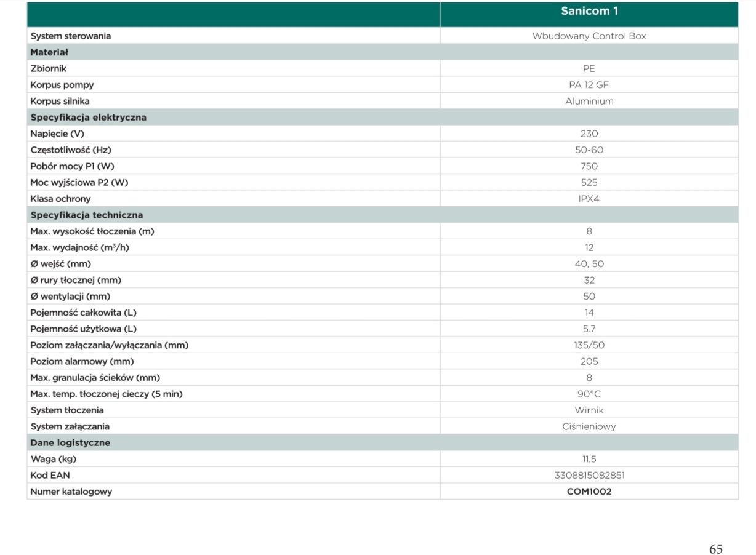The width and height of the screenshot is (756, 555).
Task: Select the on/off level value "135/50"
Action: 589,345
